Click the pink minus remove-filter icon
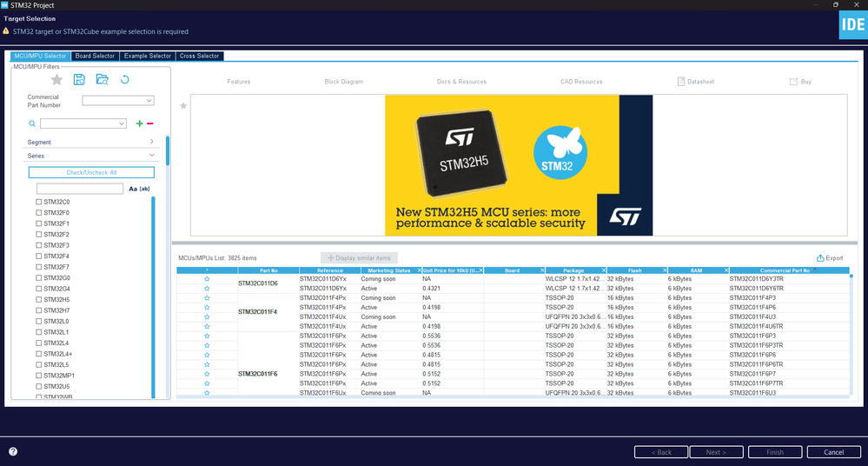868x466 pixels. coord(150,123)
